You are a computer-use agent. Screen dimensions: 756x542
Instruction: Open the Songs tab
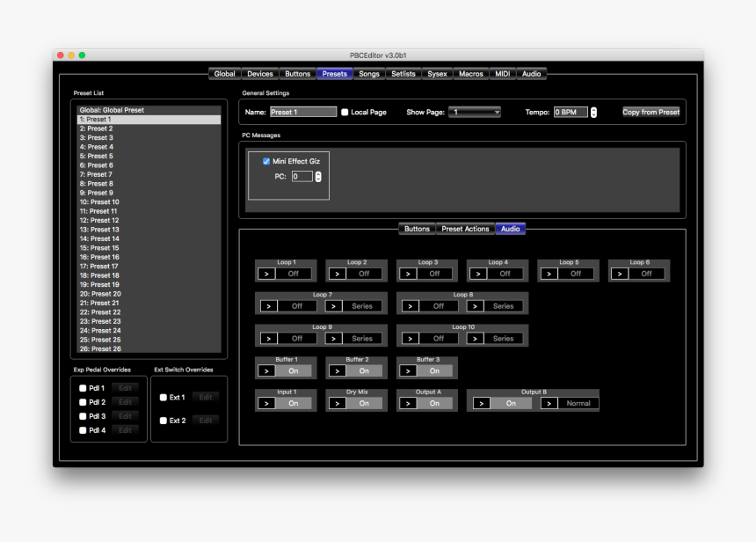pyautogui.click(x=369, y=74)
